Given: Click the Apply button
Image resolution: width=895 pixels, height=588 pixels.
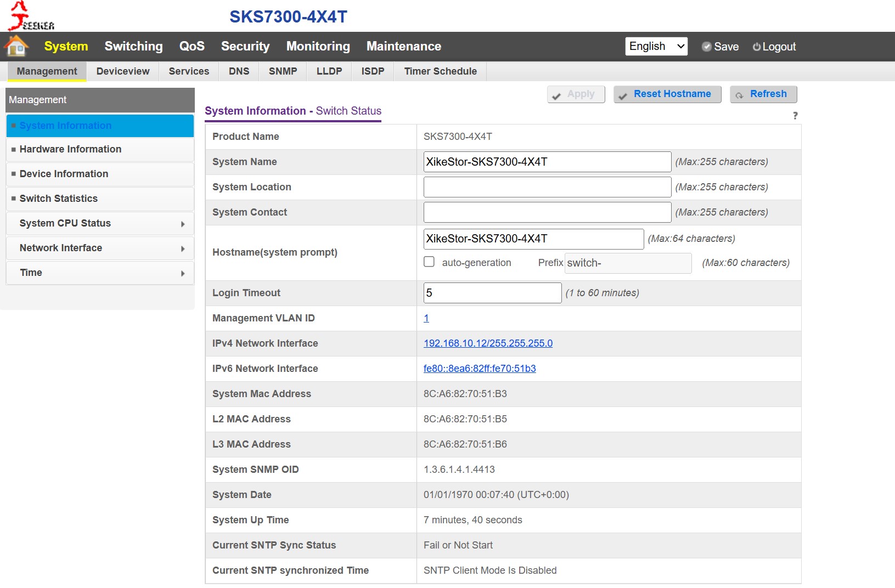Looking at the screenshot, I should pos(576,94).
